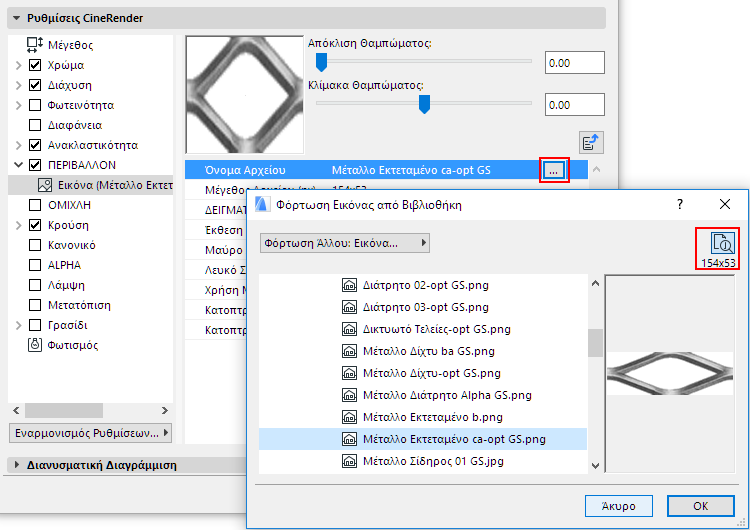The height and width of the screenshot is (530, 750).
Task: Expand the Διάχυση tree node
Action: 19,85
